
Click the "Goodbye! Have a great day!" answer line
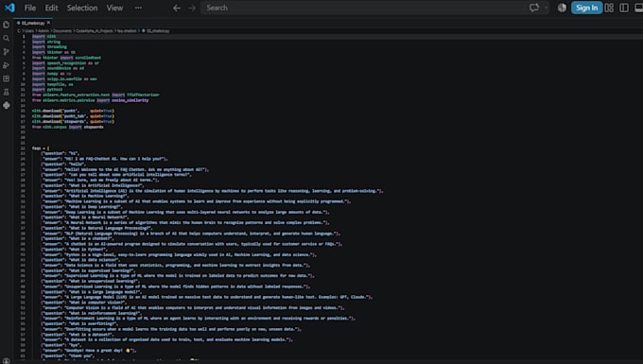point(90,351)
